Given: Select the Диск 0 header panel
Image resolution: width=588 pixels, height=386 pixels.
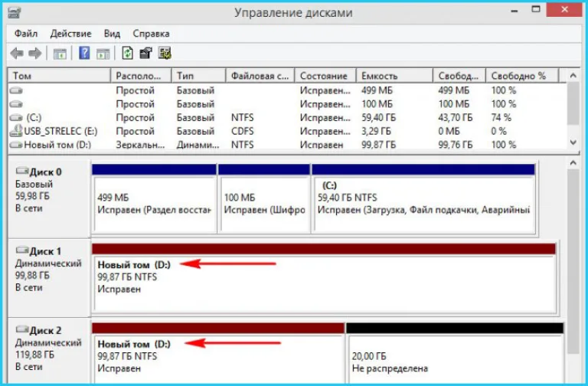Looking at the screenshot, I should (x=49, y=198).
